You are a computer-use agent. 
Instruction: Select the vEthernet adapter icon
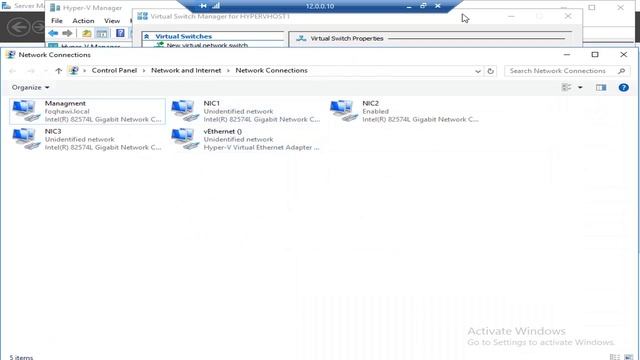point(185,139)
